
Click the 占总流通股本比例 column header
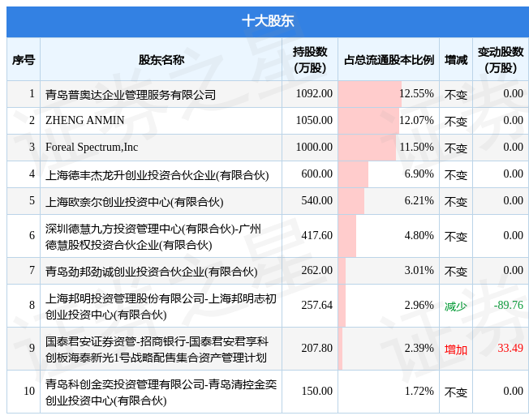click(x=389, y=60)
